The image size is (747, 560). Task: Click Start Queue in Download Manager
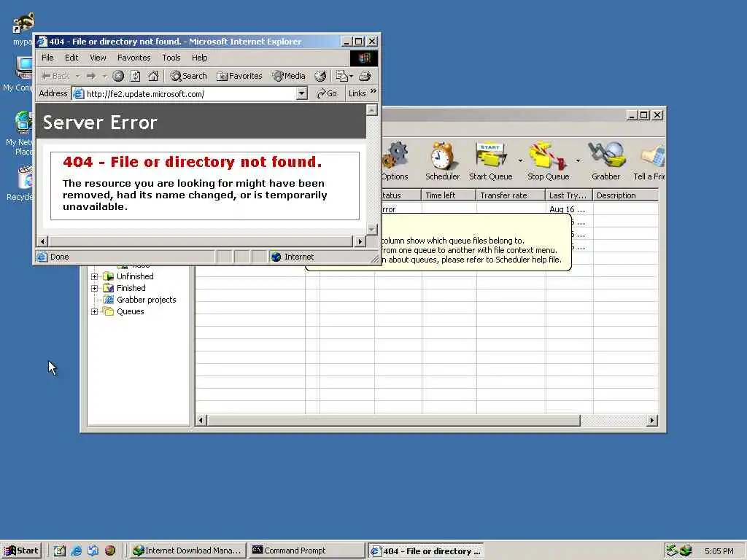coord(491,161)
